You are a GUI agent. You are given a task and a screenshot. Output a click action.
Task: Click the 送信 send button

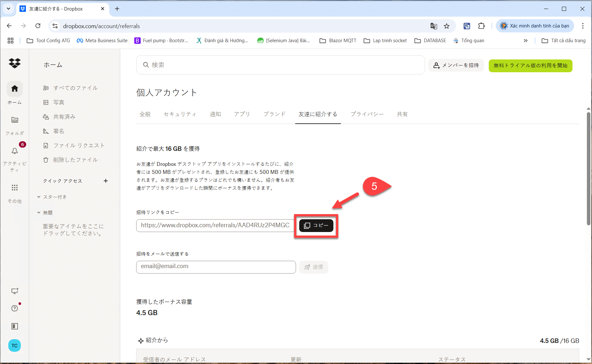tap(314, 267)
